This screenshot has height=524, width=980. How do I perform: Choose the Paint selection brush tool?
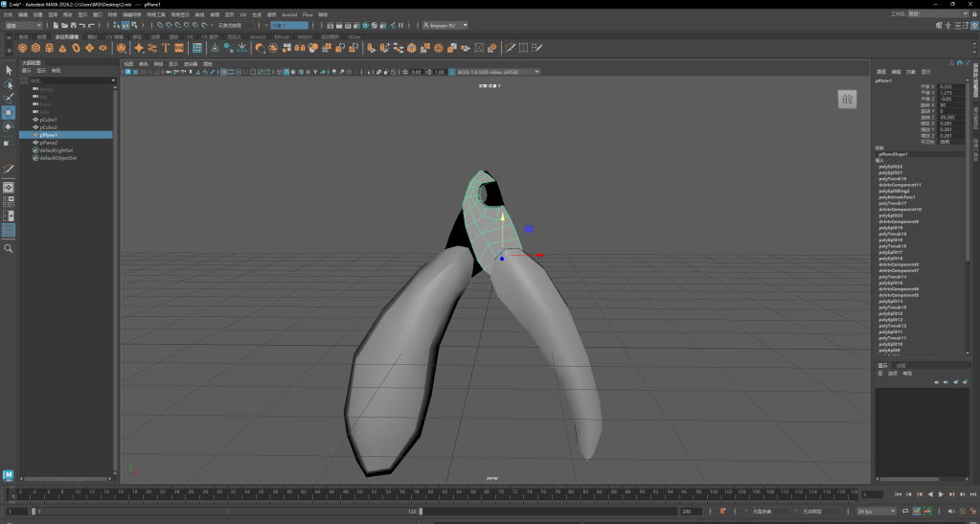(x=9, y=98)
